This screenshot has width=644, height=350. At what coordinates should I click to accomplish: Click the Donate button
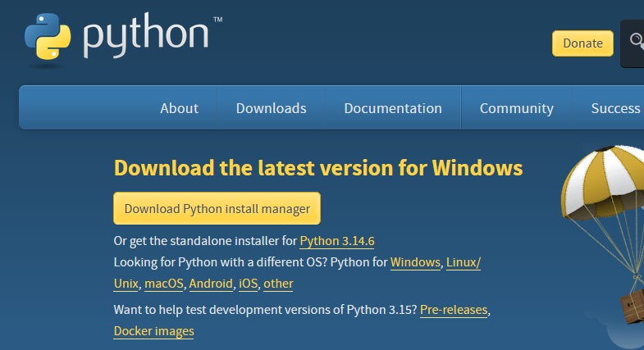(582, 43)
